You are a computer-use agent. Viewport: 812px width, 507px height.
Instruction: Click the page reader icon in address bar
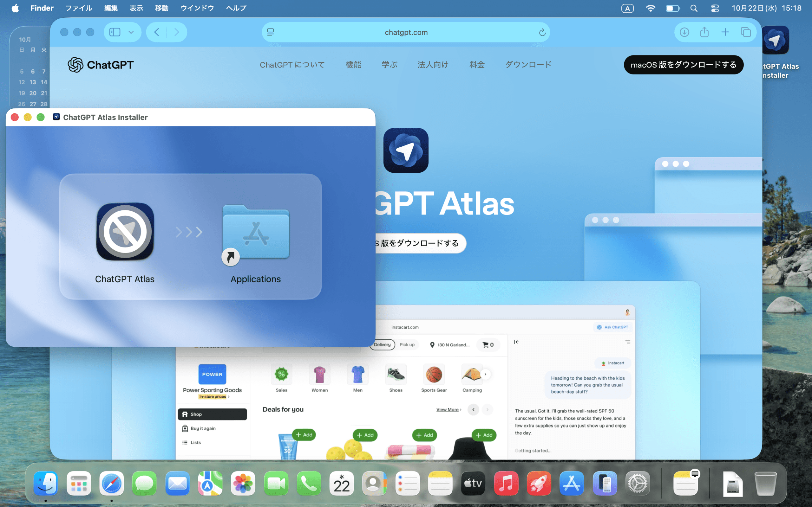(271, 32)
